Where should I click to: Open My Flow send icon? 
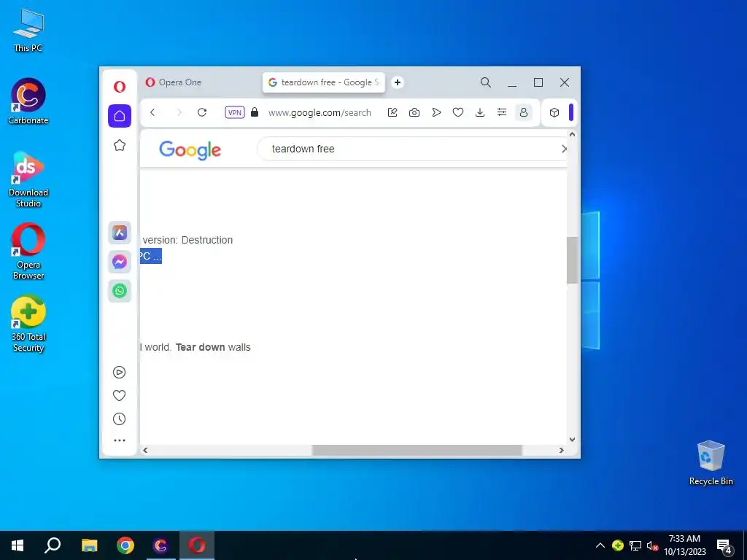click(436, 112)
